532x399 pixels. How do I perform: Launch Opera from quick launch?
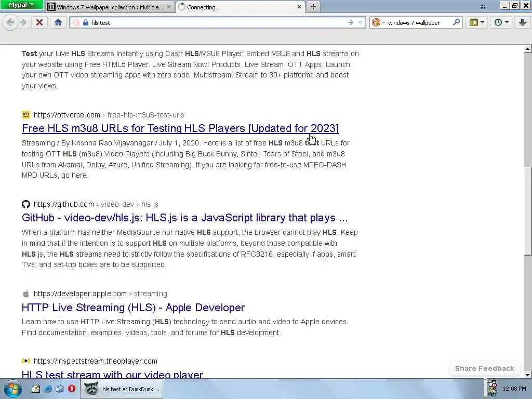pos(72,389)
